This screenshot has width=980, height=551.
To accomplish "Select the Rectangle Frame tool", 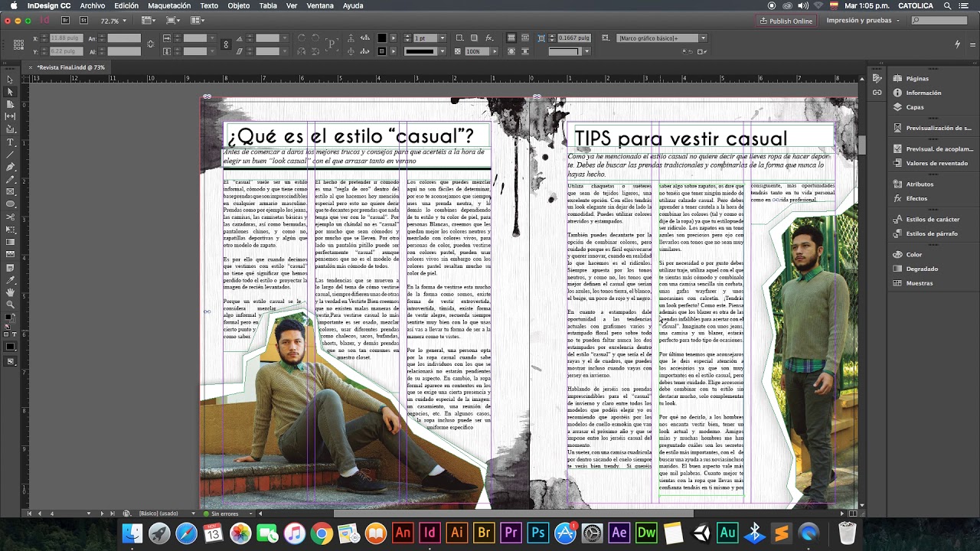I will pos(10,192).
